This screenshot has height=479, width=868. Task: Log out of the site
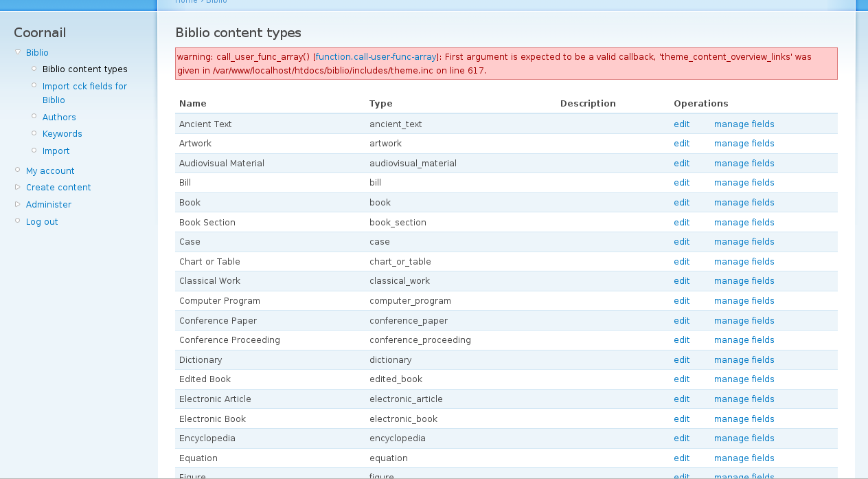(x=42, y=222)
